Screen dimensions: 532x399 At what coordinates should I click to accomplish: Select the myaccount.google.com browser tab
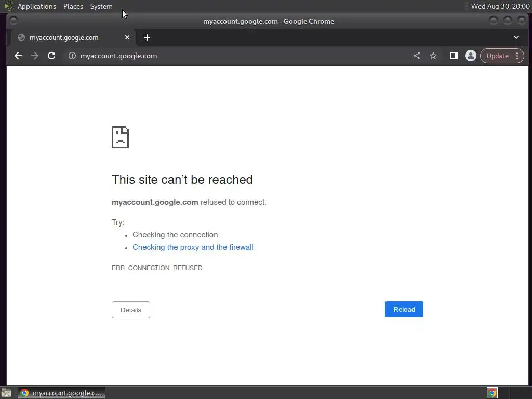(x=73, y=37)
